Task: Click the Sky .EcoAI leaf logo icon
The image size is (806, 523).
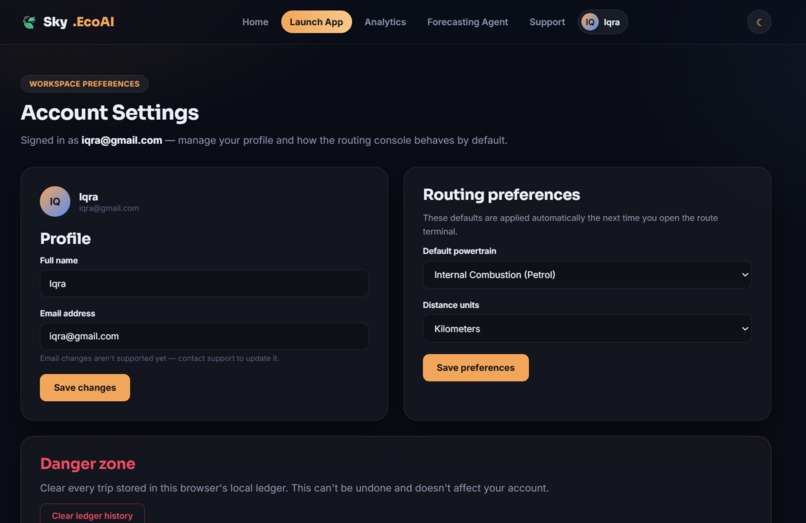Action: tap(29, 22)
